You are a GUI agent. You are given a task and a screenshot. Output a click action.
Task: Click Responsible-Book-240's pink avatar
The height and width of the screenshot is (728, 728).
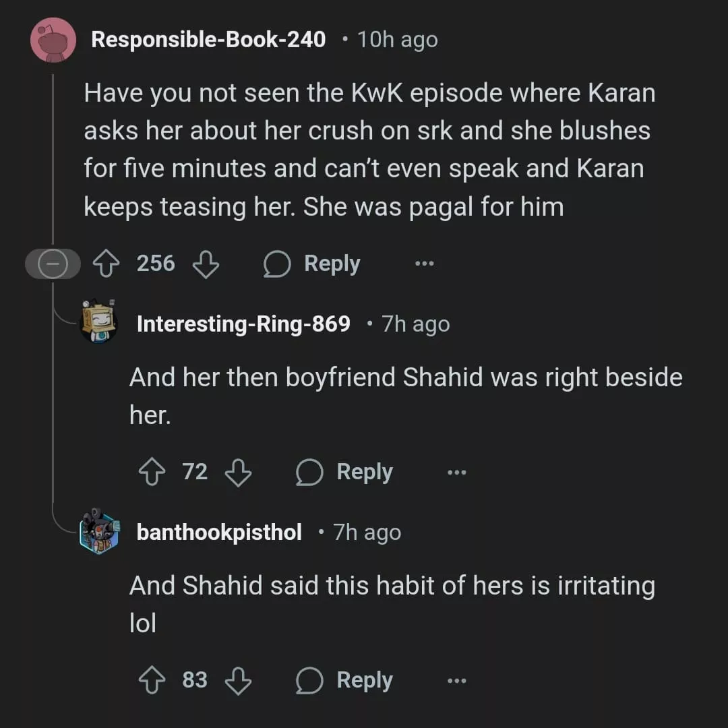53,40
